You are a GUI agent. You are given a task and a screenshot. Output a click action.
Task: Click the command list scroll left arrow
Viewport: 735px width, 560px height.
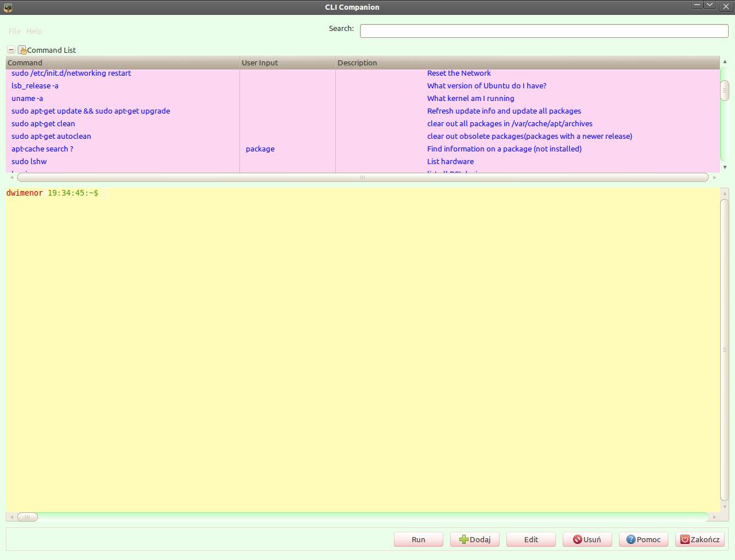(11, 177)
